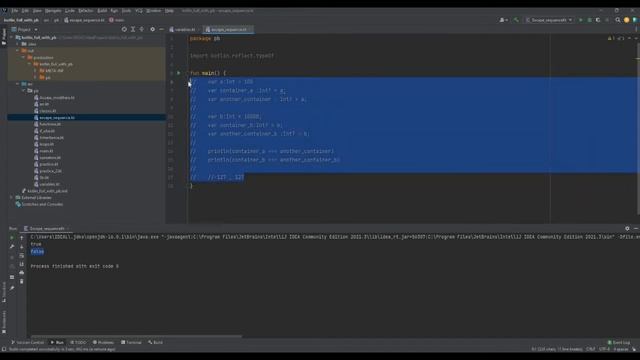
Task: Expand External Libraries node
Action: [x=12, y=198]
